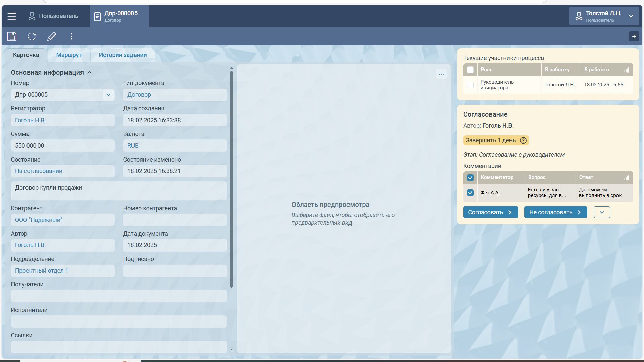Check the Руководитель инициатора row checkbox
This screenshot has width=644, height=362.
(470, 85)
